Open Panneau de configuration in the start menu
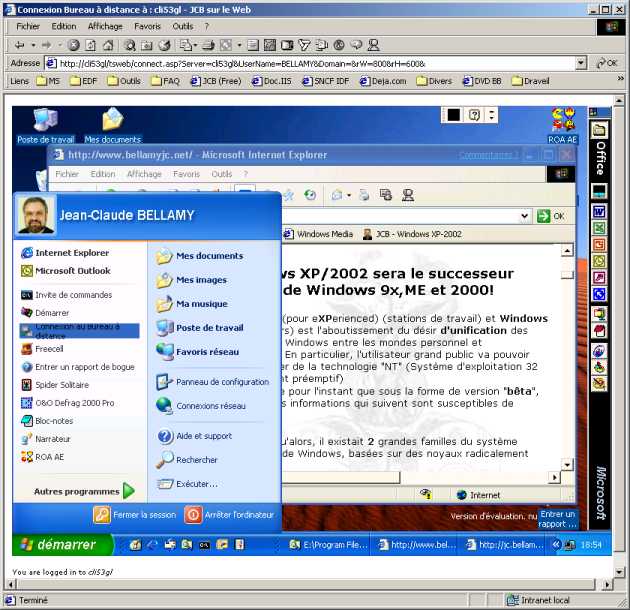This screenshot has height=610, width=630. 213,382
